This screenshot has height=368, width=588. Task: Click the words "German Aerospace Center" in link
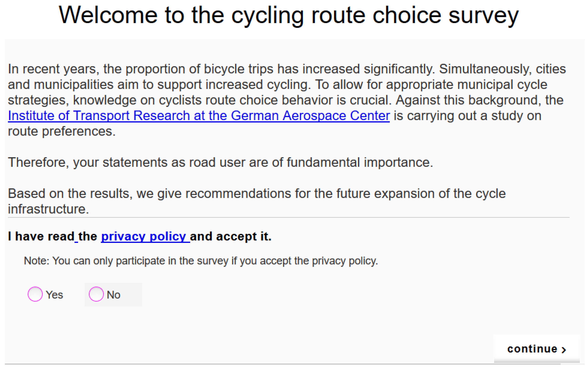(310, 116)
